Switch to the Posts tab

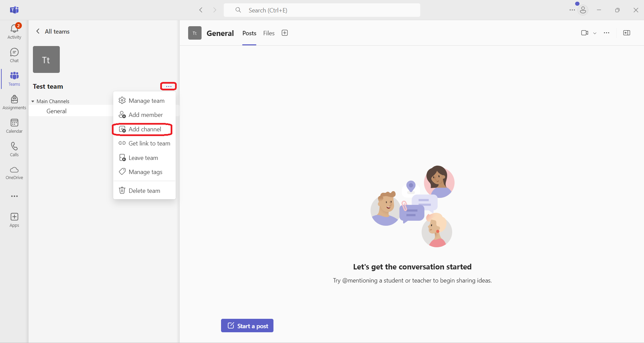coord(249,33)
